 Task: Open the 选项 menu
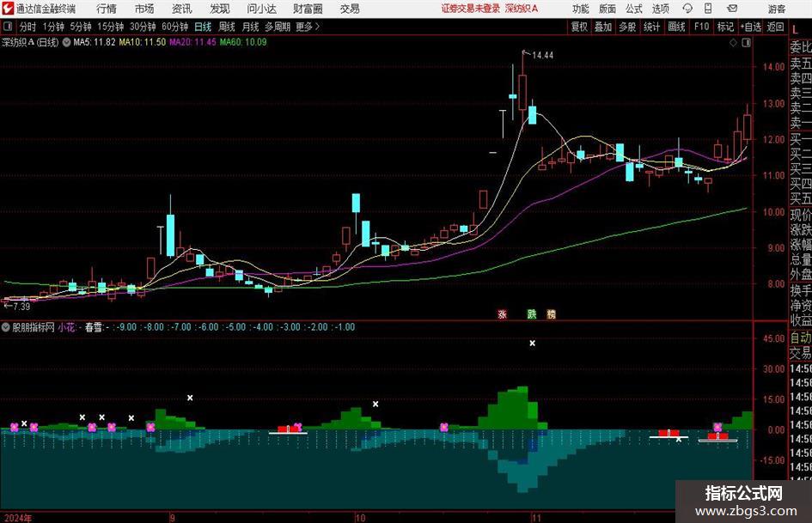point(660,9)
